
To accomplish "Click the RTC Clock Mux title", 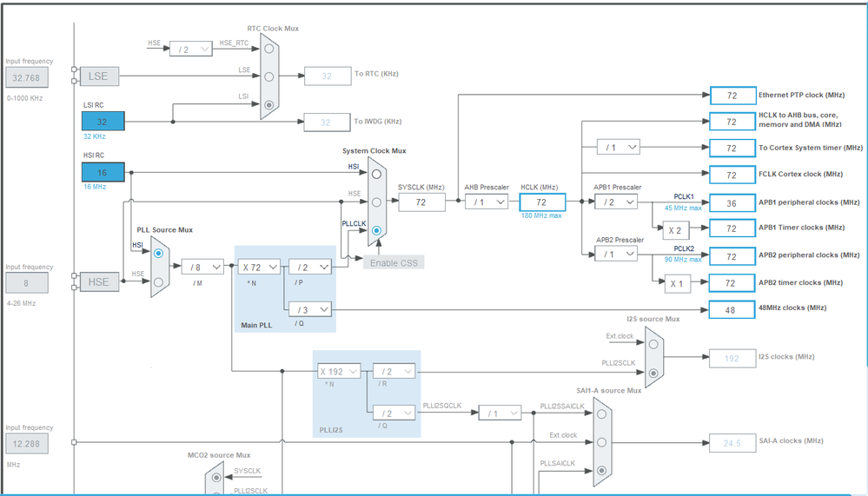I will click(x=273, y=29).
